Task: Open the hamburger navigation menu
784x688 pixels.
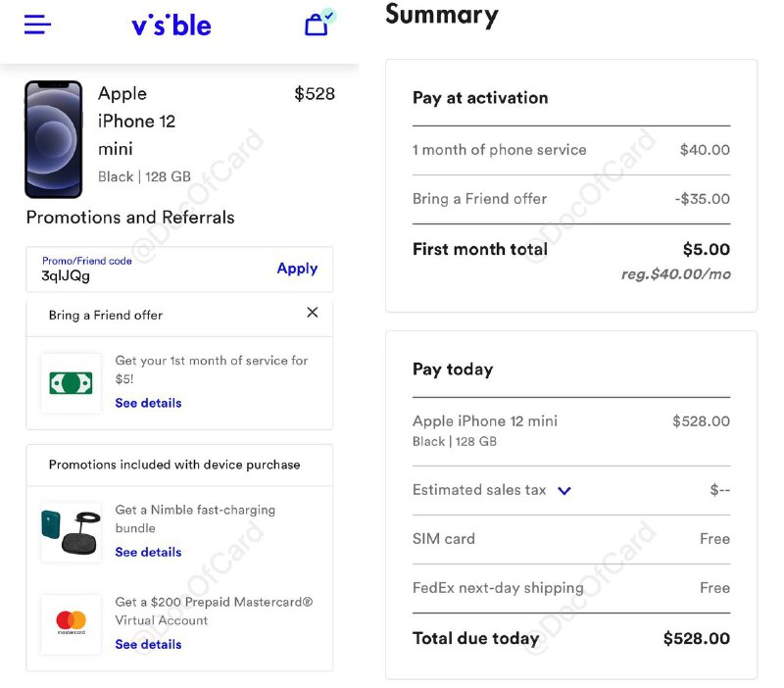Action: coord(37,25)
